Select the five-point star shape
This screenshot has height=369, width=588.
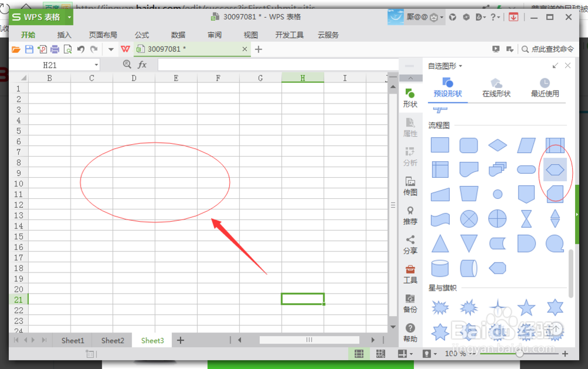(x=526, y=307)
